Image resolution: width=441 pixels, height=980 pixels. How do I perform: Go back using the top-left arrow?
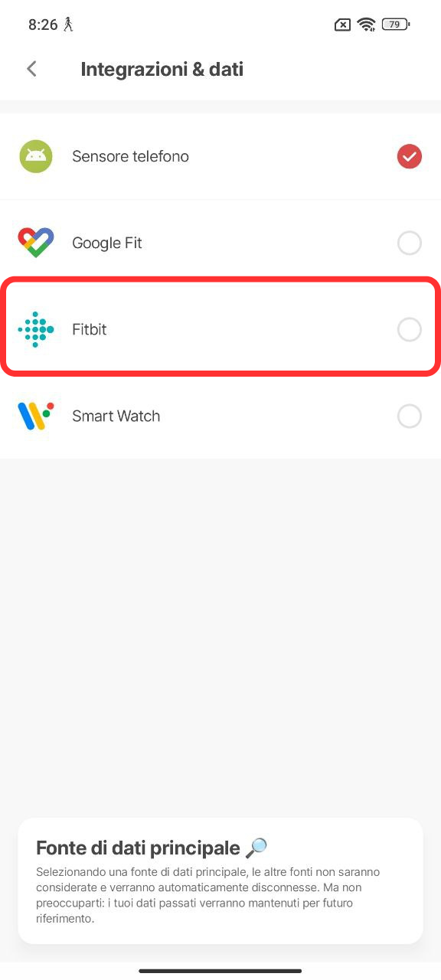point(31,69)
